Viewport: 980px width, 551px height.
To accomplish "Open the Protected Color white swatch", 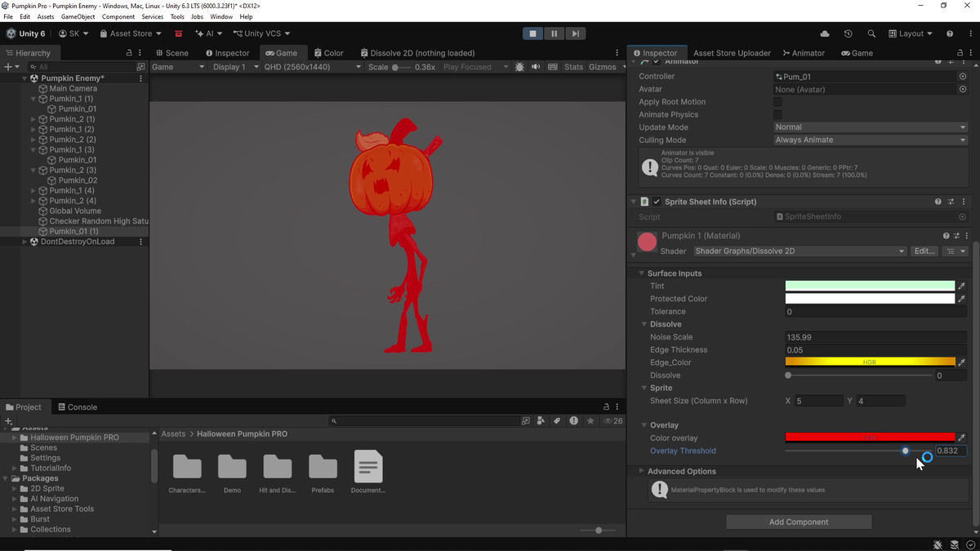I will 870,299.
